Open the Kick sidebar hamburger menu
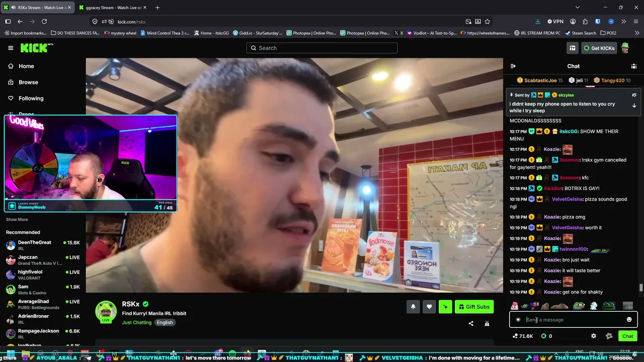 (x=11, y=48)
